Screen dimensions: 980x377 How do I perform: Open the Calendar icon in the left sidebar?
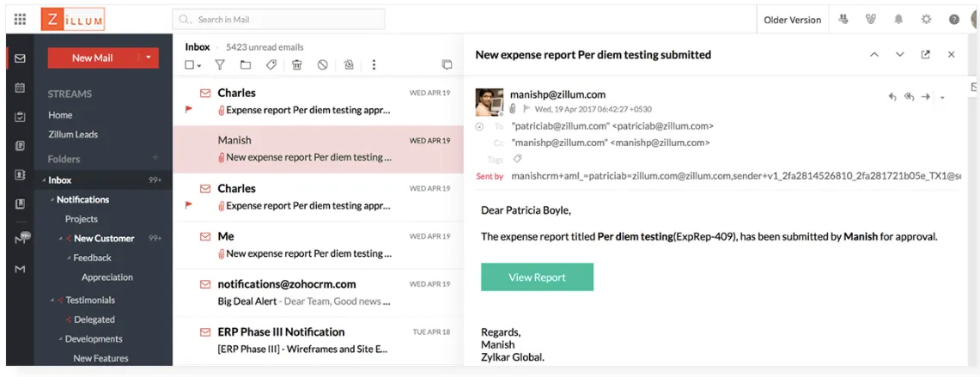coord(20,88)
